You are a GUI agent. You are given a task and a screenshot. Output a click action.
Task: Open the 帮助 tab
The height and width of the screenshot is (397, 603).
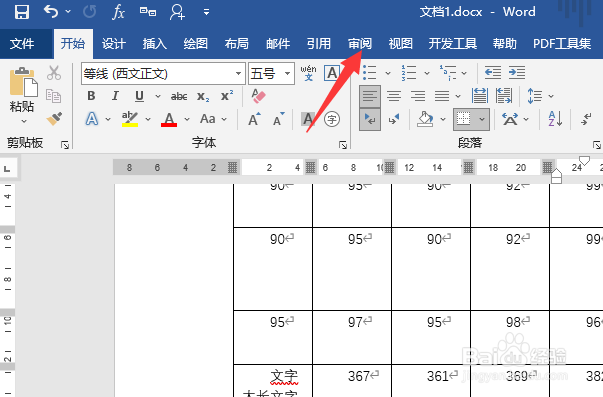505,44
